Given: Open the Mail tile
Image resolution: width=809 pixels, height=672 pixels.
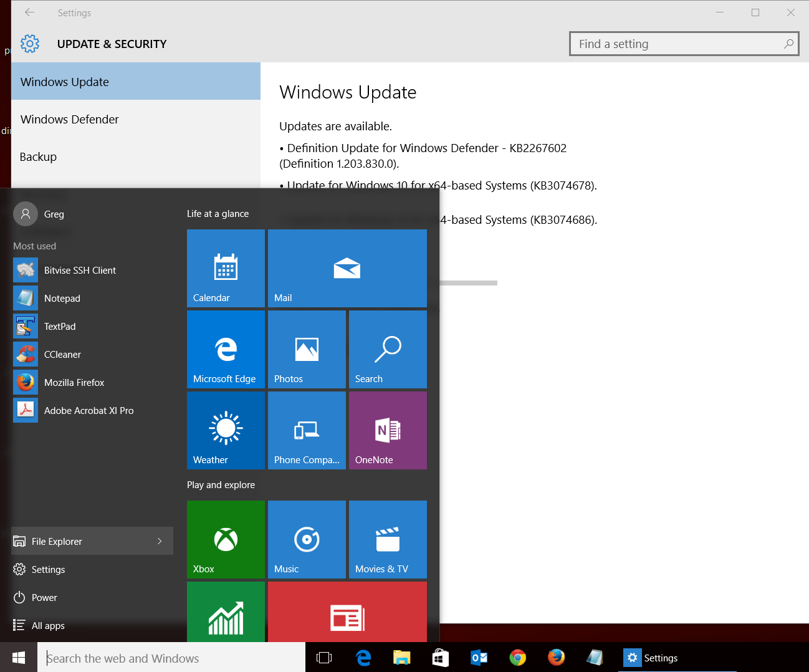Looking at the screenshot, I should click(x=347, y=268).
